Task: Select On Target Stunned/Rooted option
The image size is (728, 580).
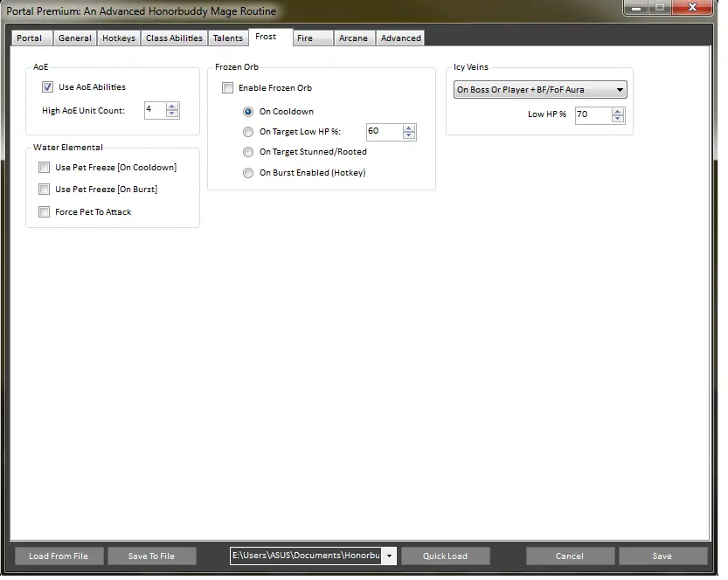Action: coord(248,152)
